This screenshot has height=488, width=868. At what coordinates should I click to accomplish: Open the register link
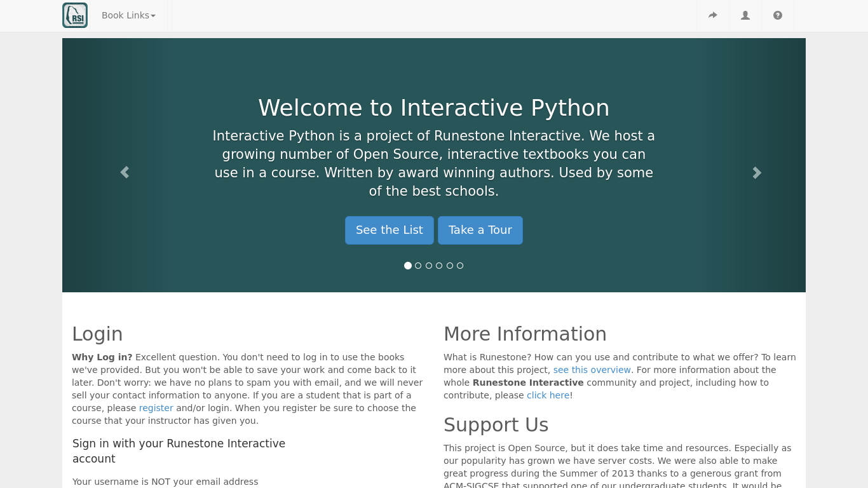156,408
